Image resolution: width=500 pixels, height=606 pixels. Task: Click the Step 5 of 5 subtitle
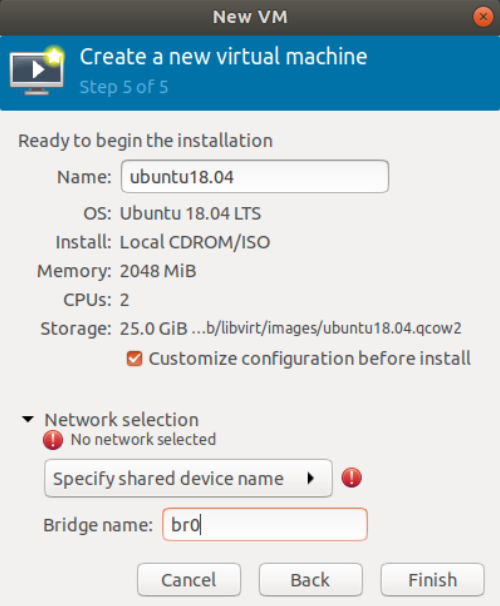[124, 87]
